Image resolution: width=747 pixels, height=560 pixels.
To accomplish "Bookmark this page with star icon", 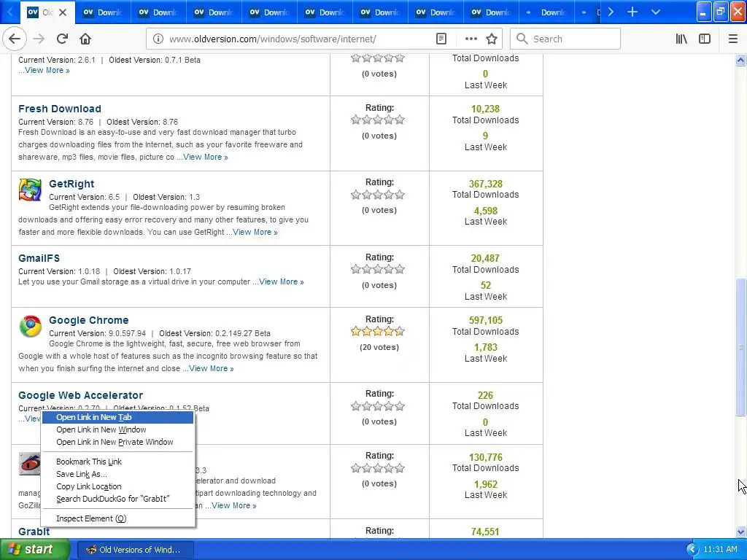I will pyautogui.click(x=492, y=39).
